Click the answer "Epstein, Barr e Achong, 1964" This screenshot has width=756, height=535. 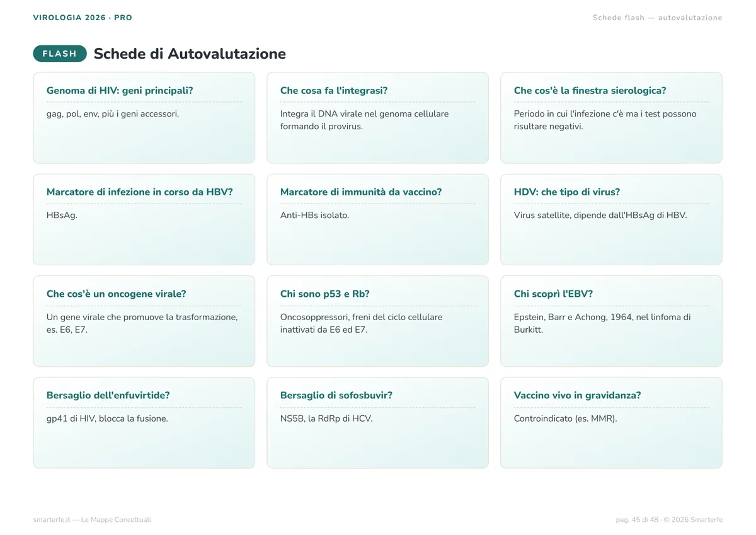[602, 323]
